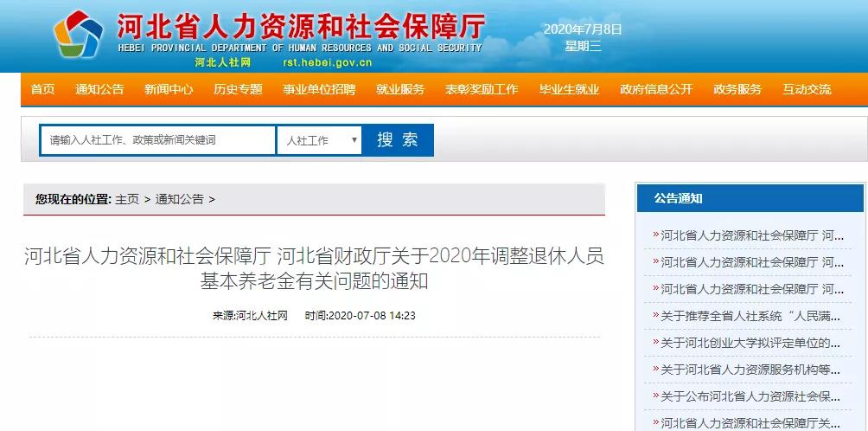
Task: Open 通知公告 navigation menu item
Action: (x=99, y=89)
